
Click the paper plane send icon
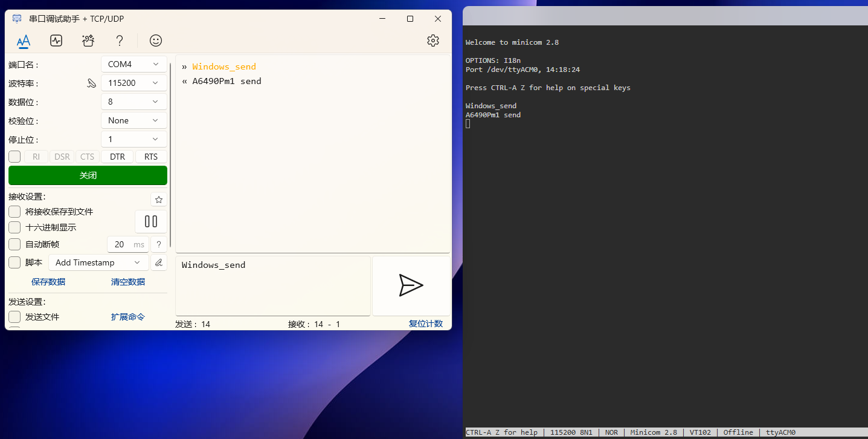[411, 285]
